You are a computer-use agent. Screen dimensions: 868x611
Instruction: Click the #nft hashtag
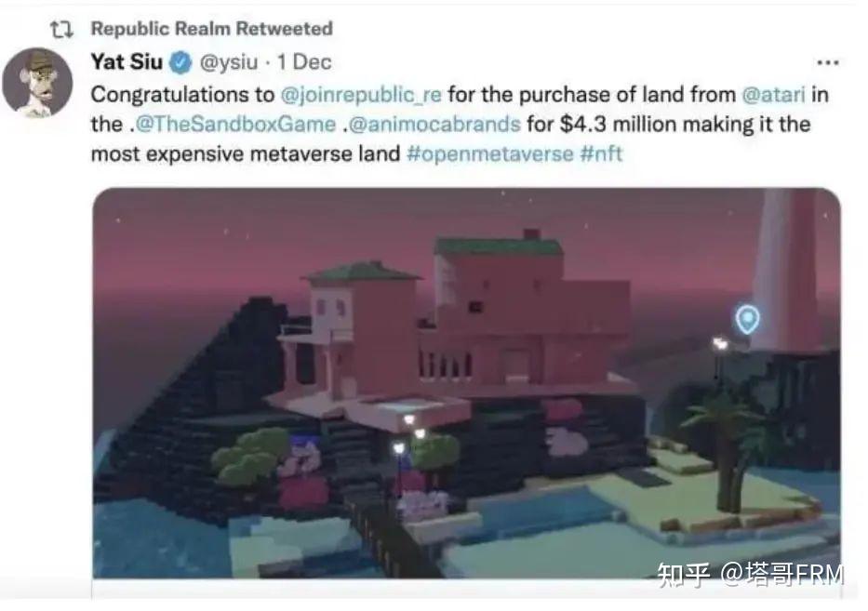[x=601, y=153]
